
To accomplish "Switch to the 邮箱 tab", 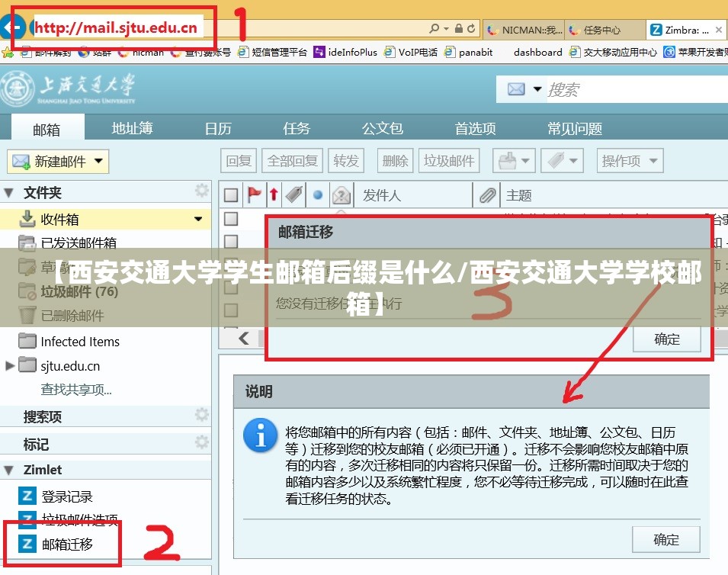I will pyautogui.click(x=47, y=129).
